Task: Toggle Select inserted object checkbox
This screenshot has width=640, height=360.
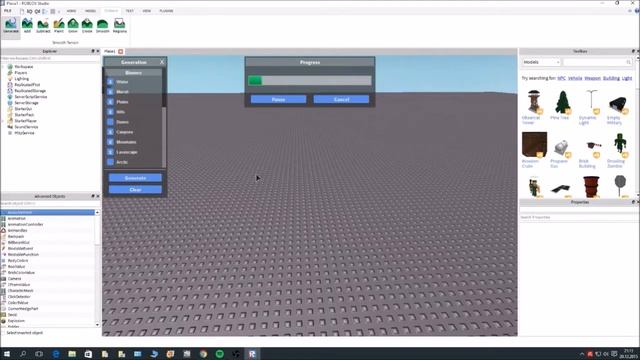Action: [x=4, y=333]
